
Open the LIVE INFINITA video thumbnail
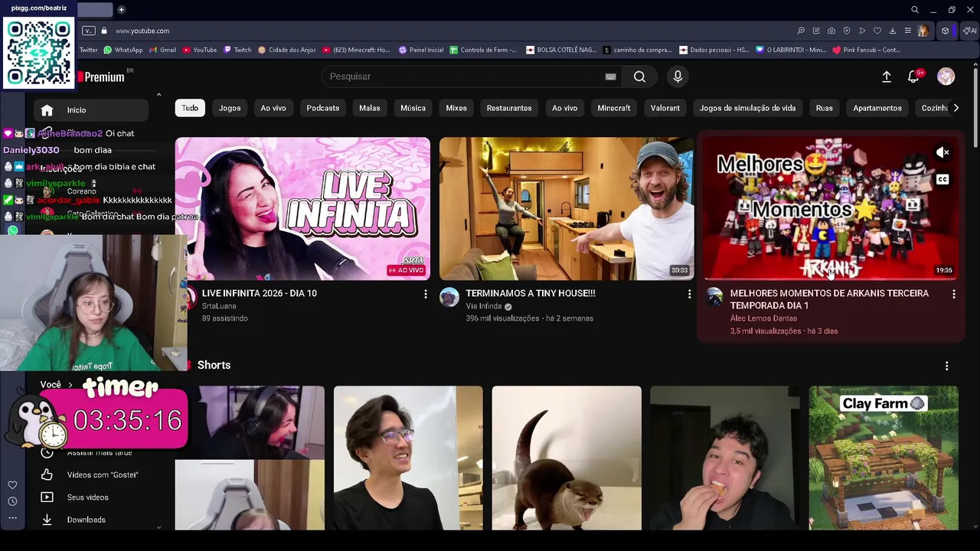[302, 208]
